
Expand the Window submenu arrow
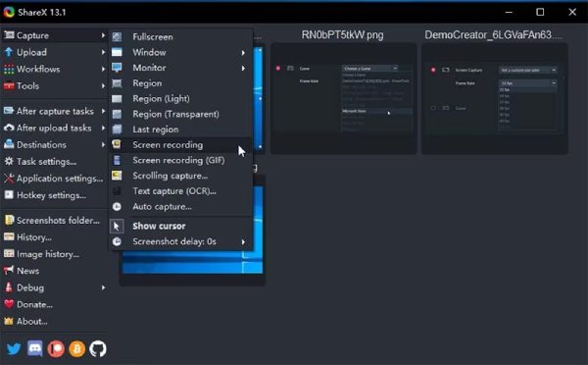[243, 53]
